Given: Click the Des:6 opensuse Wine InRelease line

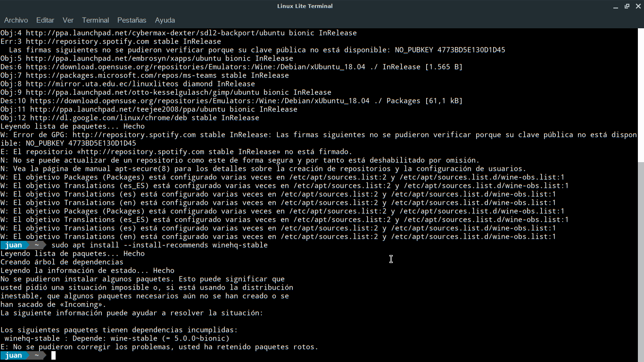Looking at the screenshot, I should (x=231, y=67).
